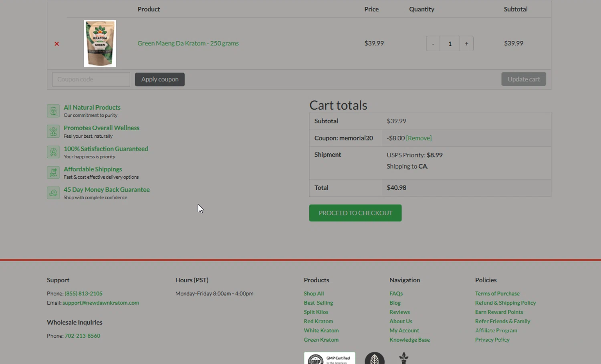
Task: Proceed to checkout
Action: pos(355,213)
